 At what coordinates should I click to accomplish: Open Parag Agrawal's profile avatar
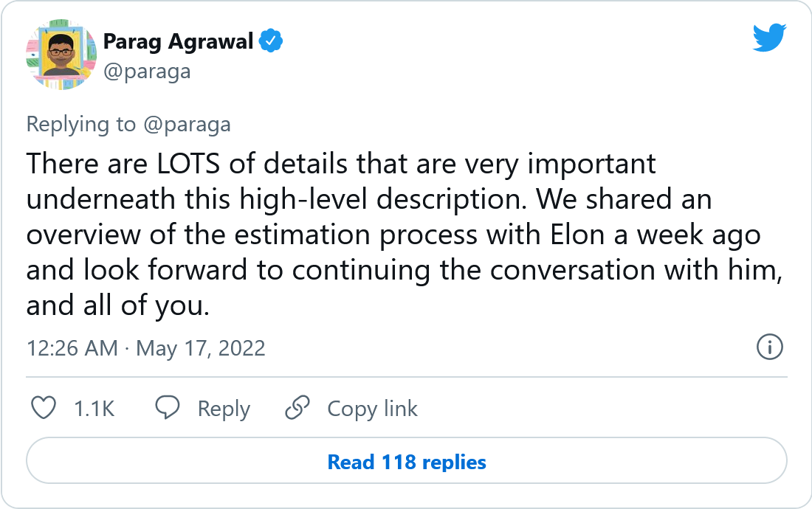click(61, 55)
